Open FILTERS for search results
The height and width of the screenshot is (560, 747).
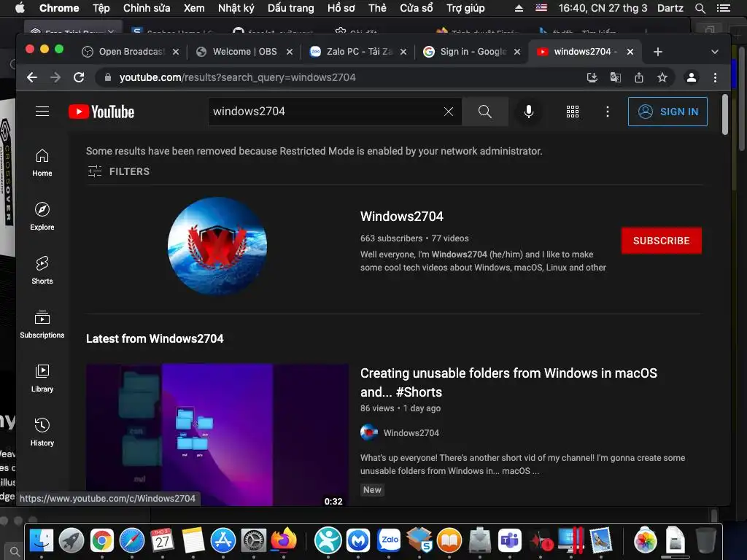(x=119, y=171)
